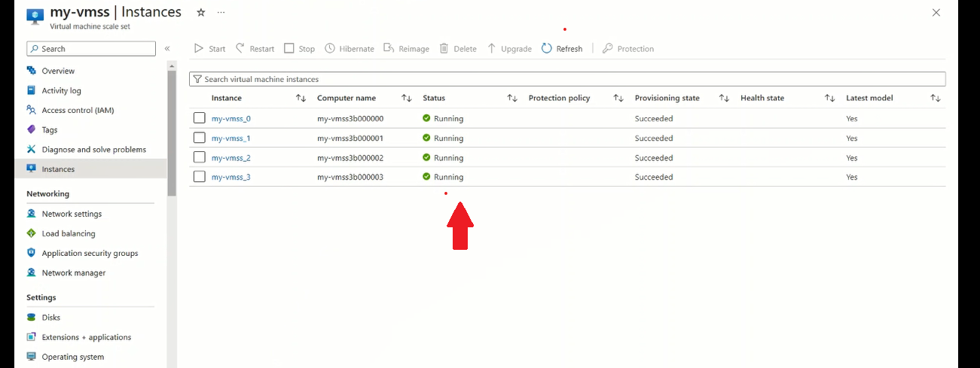Open Diagnose and solve problems
Viewport: 980px width, 368px height.
pos(93,149)
